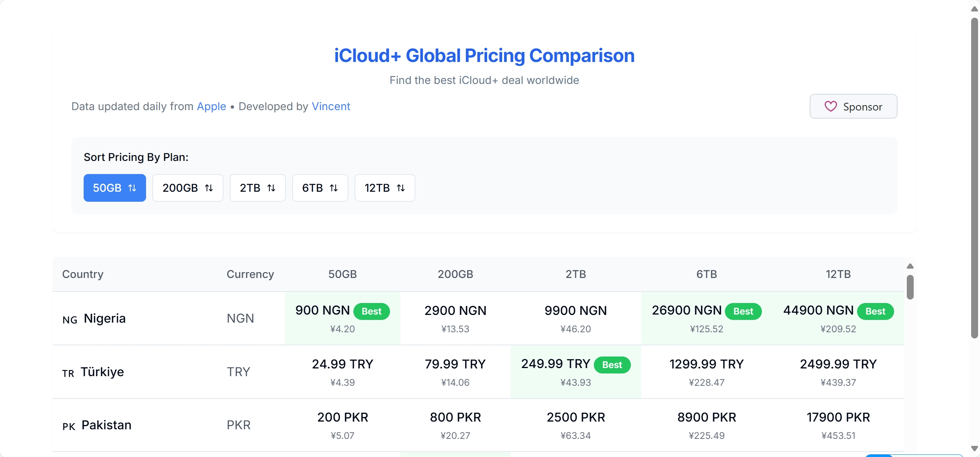Click the 17900 PKR price
This screenshot has width=980, height=457.
coord(838,417)
